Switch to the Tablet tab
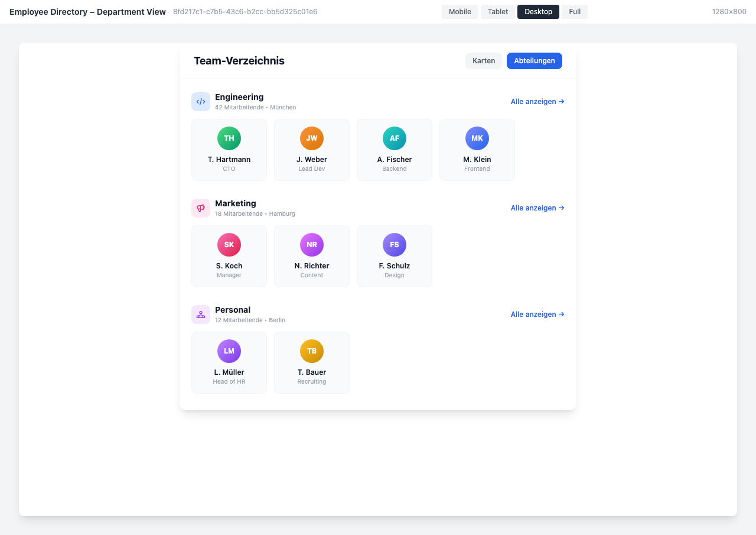Screen dimensions: 756x535 (x=497, y=11)
